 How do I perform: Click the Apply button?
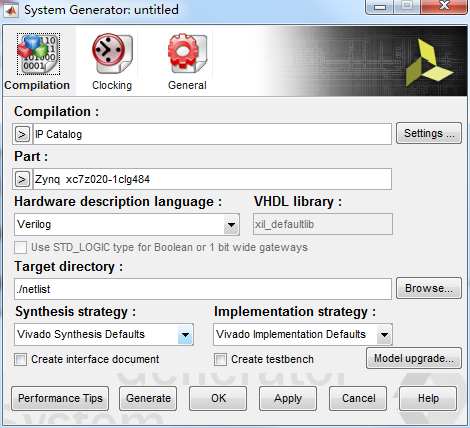point(288,398)
